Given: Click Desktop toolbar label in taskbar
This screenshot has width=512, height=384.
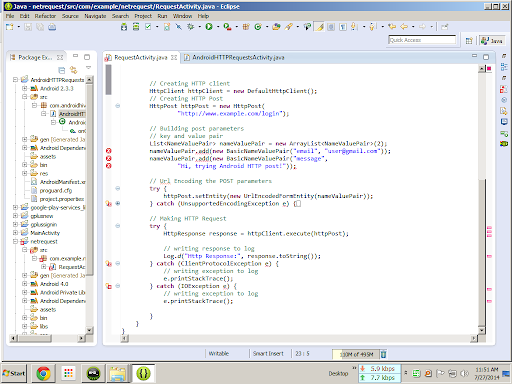Looking at the screenshot, I should (x=338, y=374).
